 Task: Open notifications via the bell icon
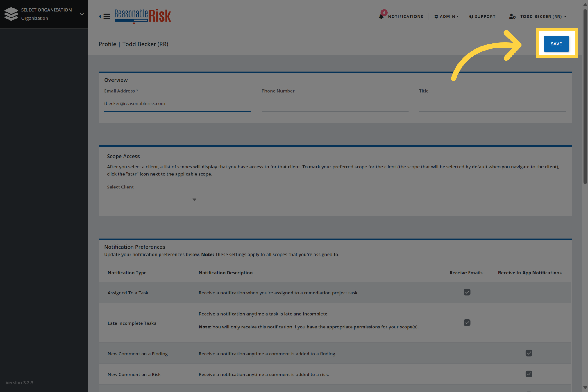(x=381, y=16)
